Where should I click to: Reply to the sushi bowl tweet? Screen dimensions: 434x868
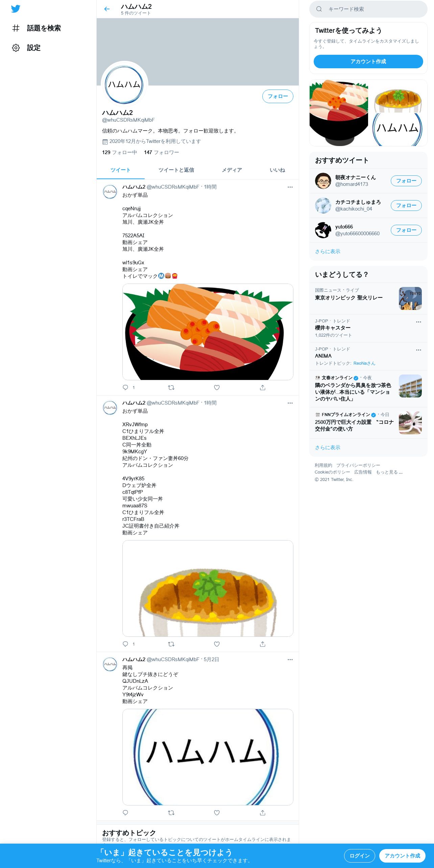pos(125,387)
